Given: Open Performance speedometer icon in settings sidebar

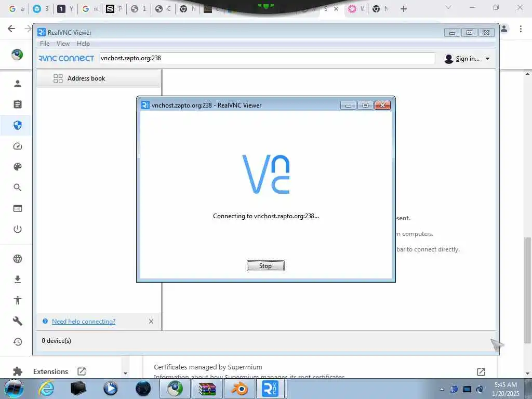Looking at the screenshot, I should click(x=18, y=146).
